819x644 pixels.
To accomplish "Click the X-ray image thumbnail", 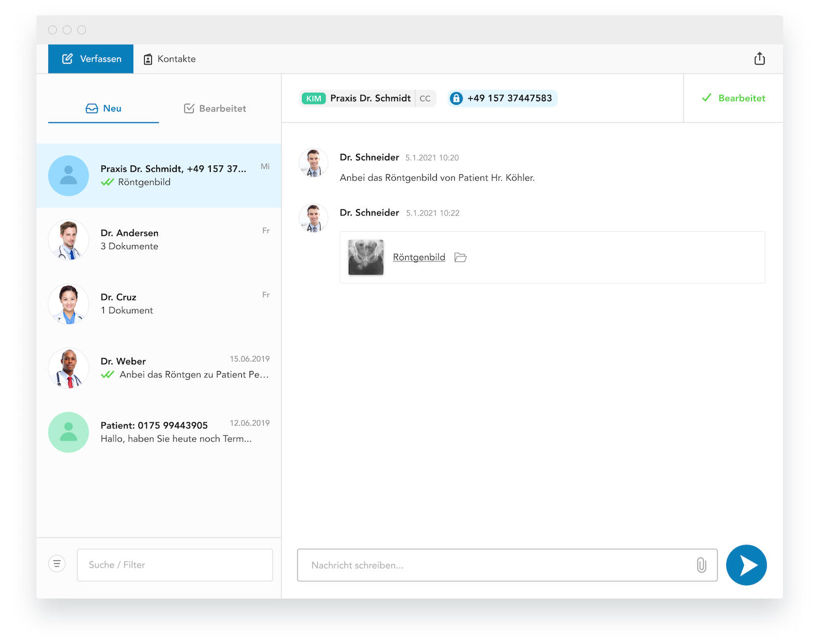I will coord(366,257).
